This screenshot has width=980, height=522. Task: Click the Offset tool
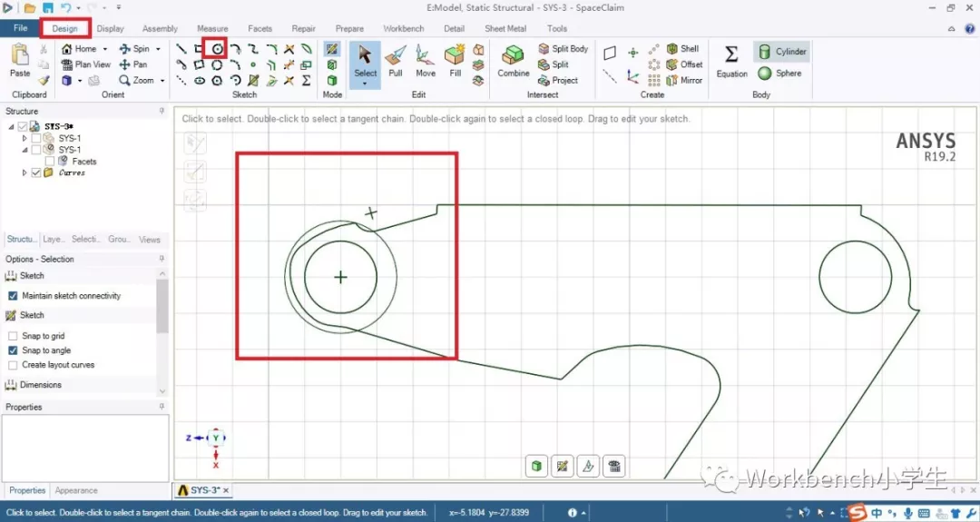(684, 64)
